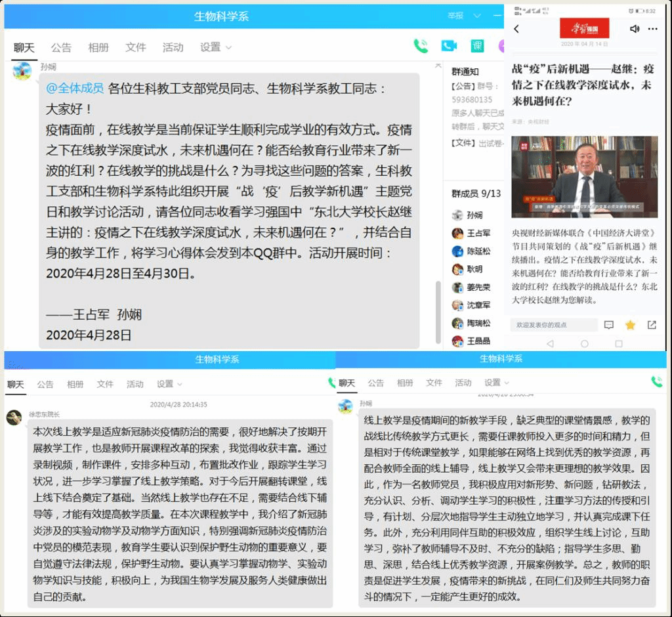
Task: Open the group class 课 icon
Action: 478,46
